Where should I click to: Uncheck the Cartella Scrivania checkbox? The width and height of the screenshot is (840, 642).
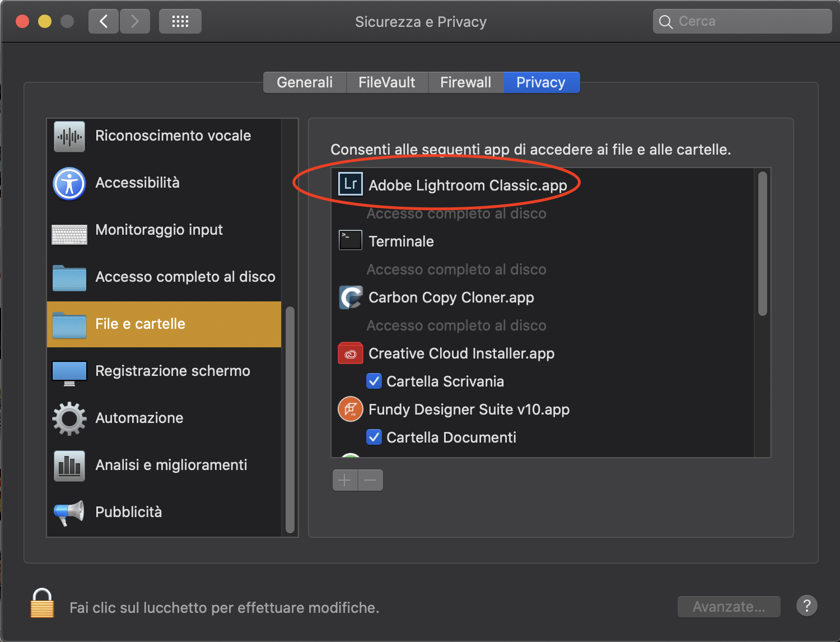[374, 381]
